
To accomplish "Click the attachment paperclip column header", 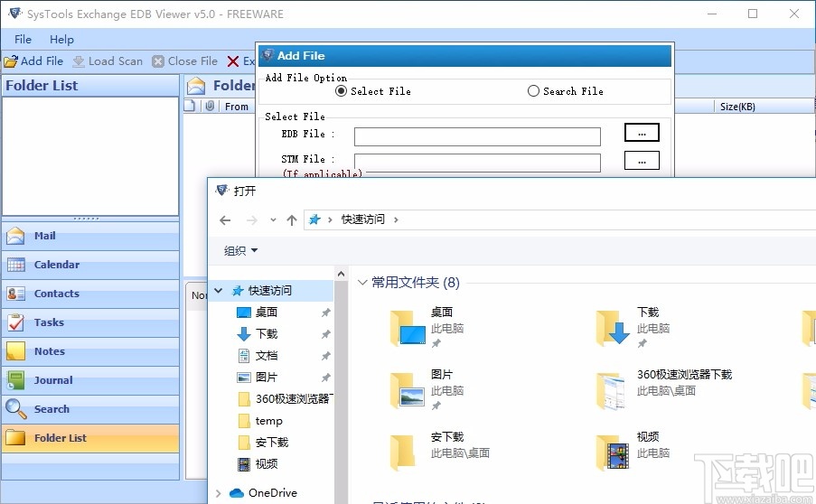I will point(210,106).
